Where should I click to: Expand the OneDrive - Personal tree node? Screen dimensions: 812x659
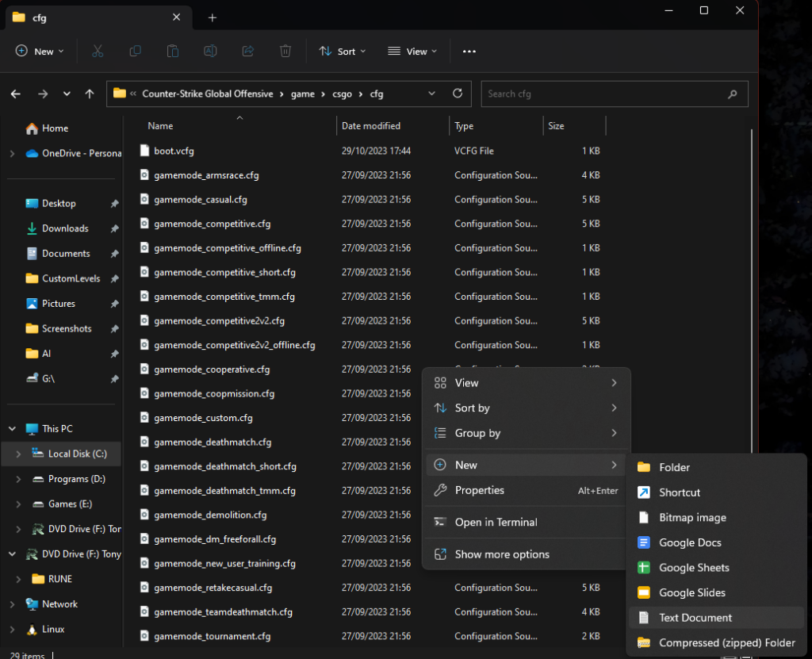click(12, 153)
